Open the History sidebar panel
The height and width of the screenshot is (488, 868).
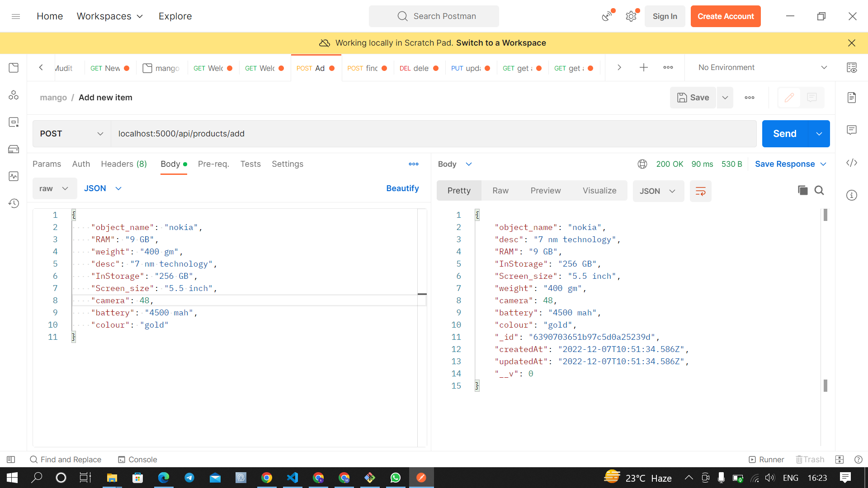[x=14, y=203]
